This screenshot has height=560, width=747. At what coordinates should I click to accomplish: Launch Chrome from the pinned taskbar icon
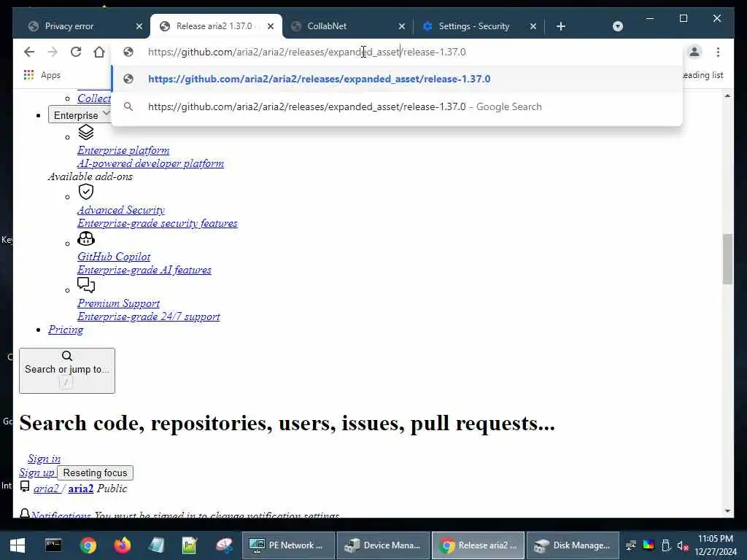[x=88, y=545]
